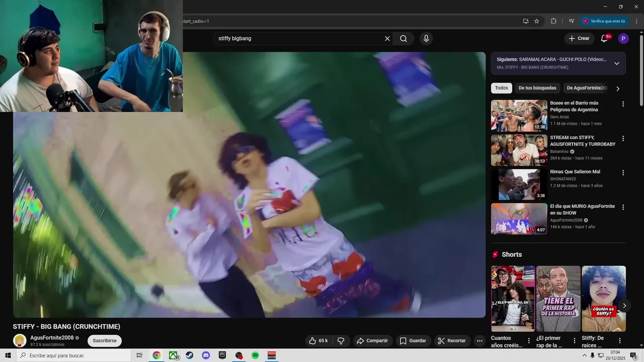Open Chrome extensions puzzle icon
The height and width of the screenshot is (362, 644).
[553, 21]
